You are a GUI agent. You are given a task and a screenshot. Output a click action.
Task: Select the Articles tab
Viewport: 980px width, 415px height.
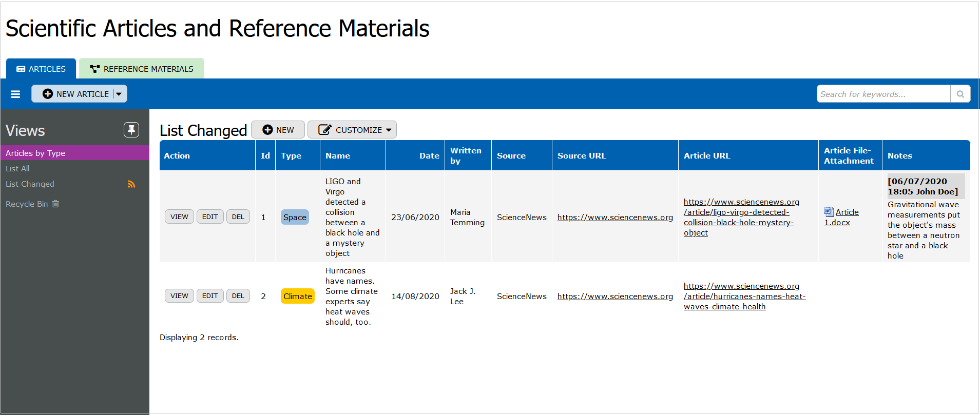pyautogui.click(x=41, y=69)
